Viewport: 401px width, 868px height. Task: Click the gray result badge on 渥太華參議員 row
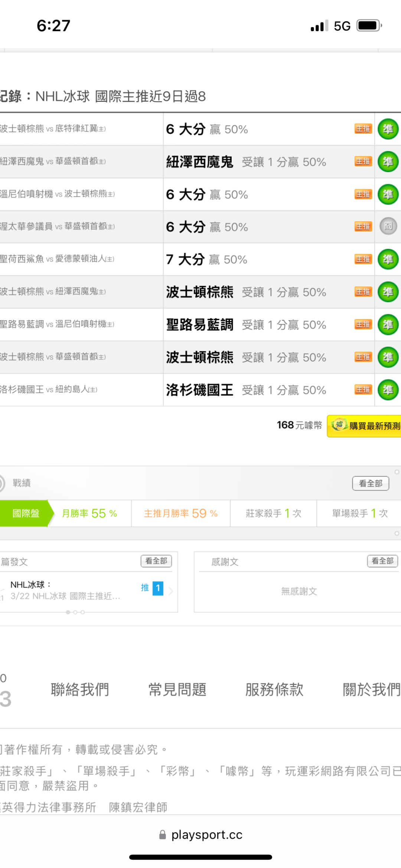click(388, 226)
